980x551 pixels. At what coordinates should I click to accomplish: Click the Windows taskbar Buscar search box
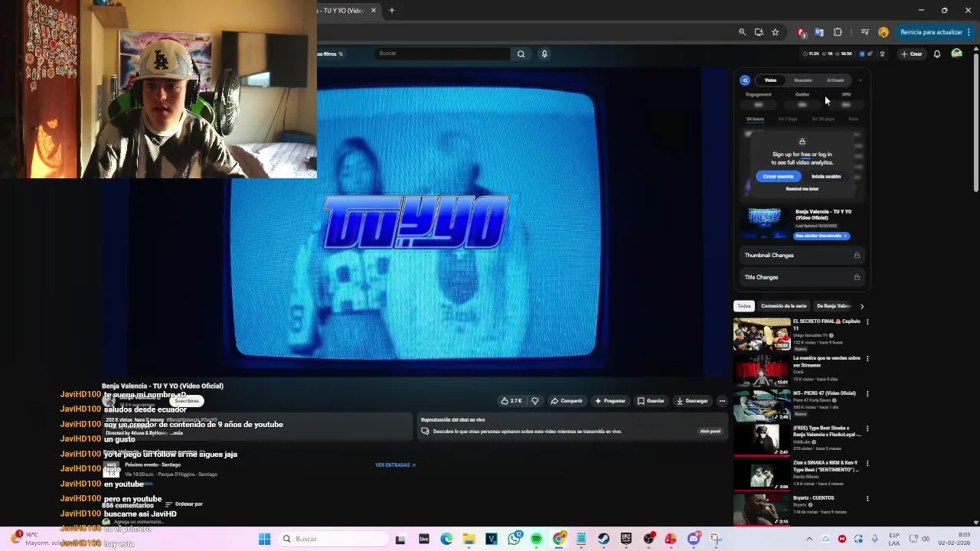333,539
